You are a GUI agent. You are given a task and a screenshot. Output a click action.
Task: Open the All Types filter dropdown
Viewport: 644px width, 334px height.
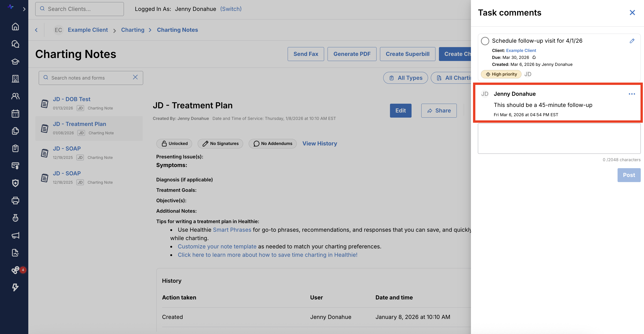[405, 78]
